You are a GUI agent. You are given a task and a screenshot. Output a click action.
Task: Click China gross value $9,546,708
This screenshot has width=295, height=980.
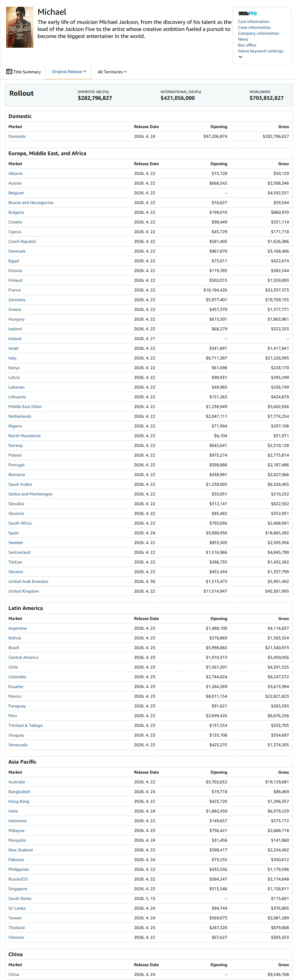point(278,974)
